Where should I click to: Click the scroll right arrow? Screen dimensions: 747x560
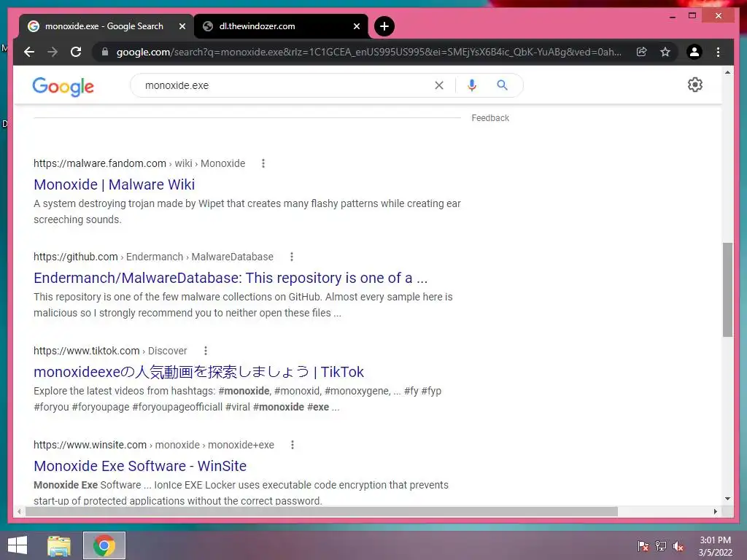click(715, 511)
